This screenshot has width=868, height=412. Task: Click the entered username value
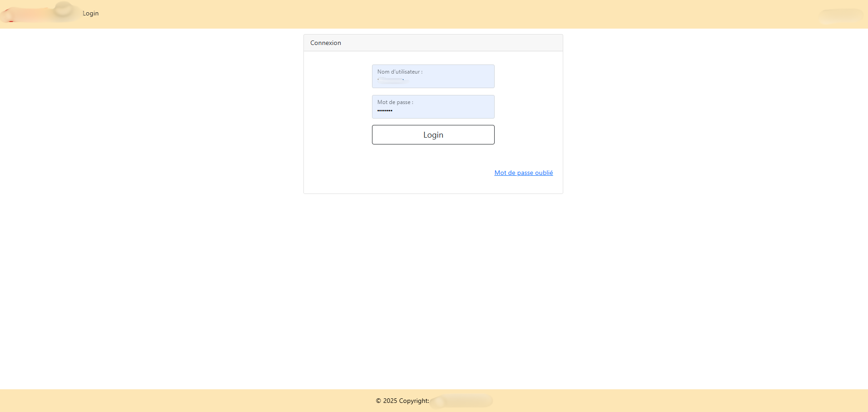pyautogui.click(x=392, y=80)
